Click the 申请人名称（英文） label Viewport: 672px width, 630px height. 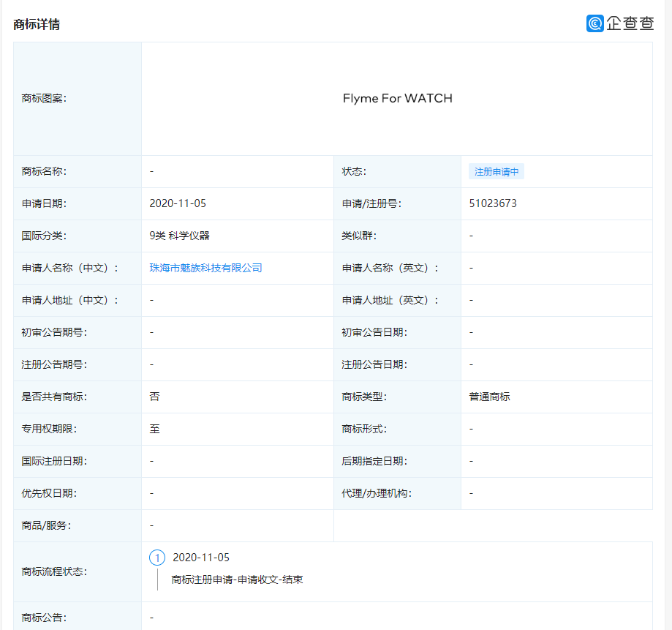pos(390,268)
